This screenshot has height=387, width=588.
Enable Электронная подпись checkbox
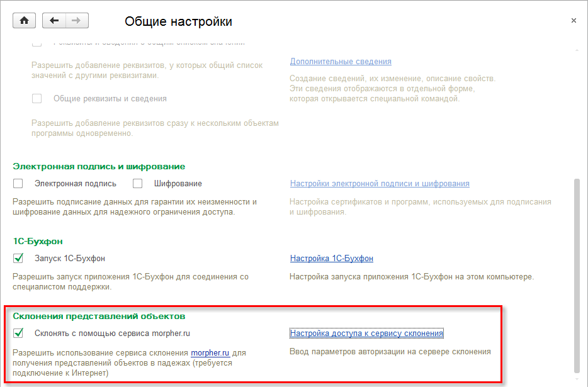click(18, 183)
